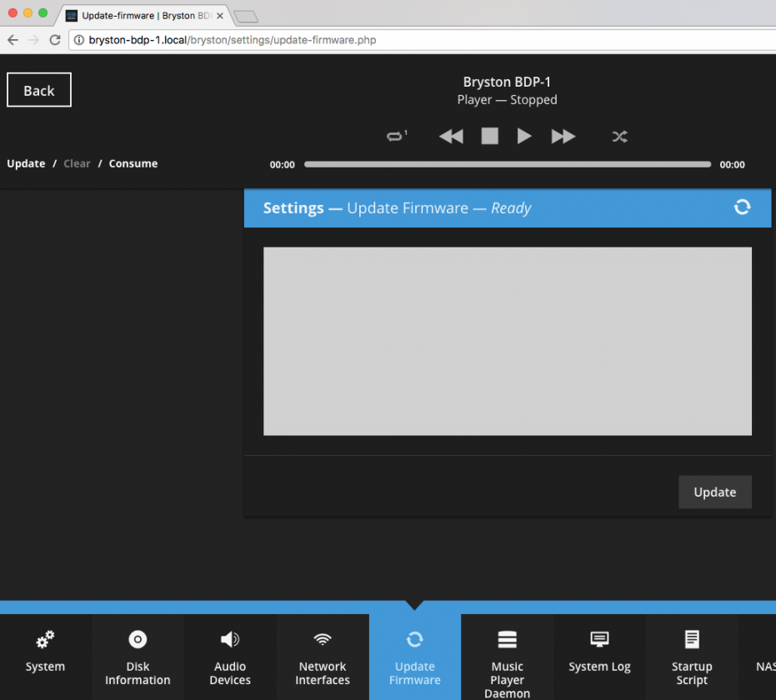Open the NAS tab at the edge
776x700 pixels.
click(x=758, y=657)
